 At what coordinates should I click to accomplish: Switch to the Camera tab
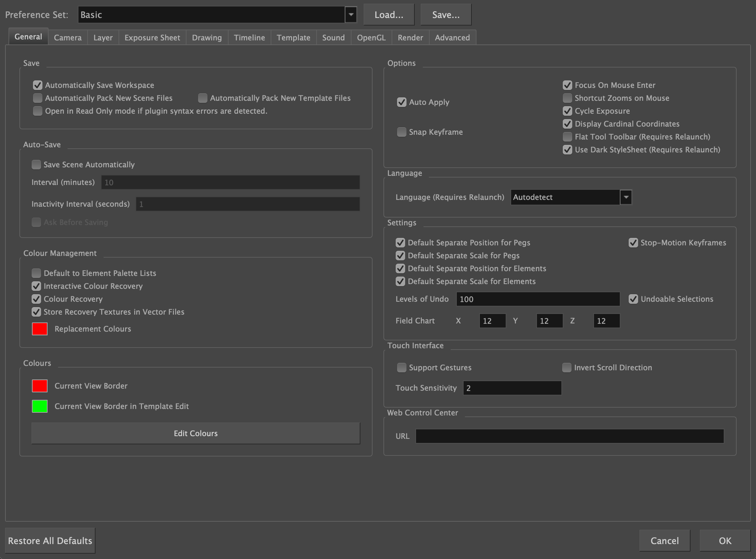click(x=68, y=37)
